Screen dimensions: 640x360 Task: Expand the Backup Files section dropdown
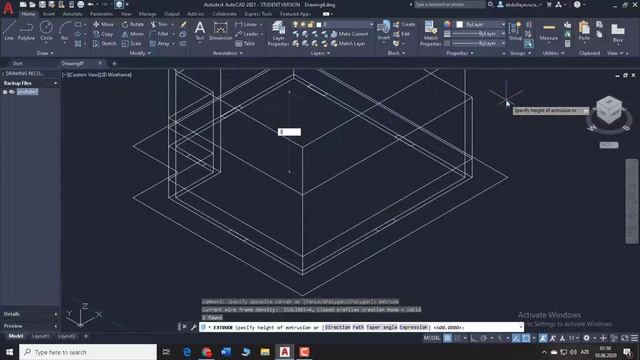56,83
